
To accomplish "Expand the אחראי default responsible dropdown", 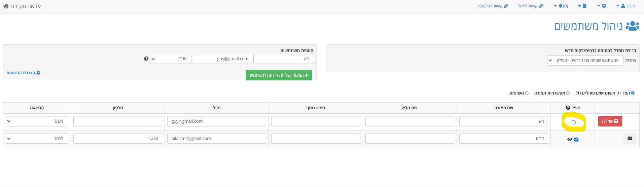I will coord(585,60).
